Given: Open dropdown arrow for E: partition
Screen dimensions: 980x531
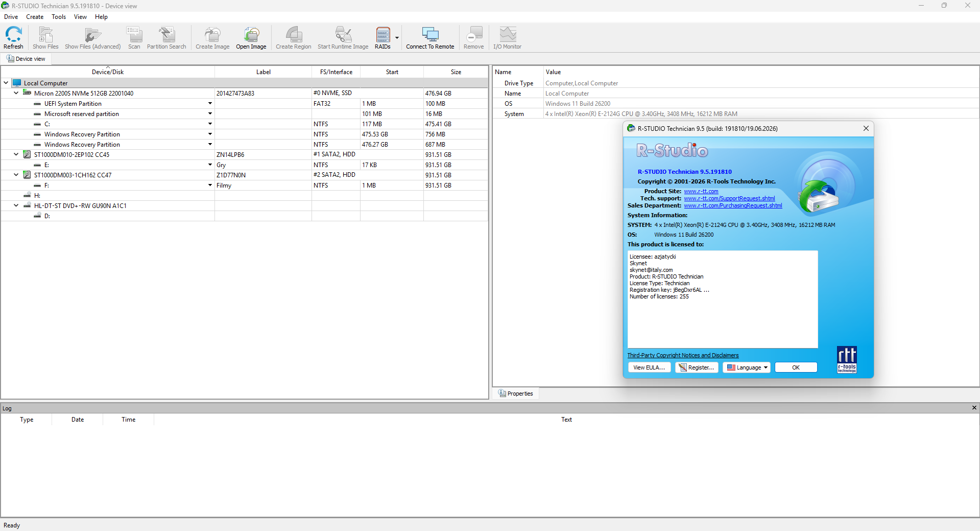Looking at the screenshot, I should click(x=210, y=165).
